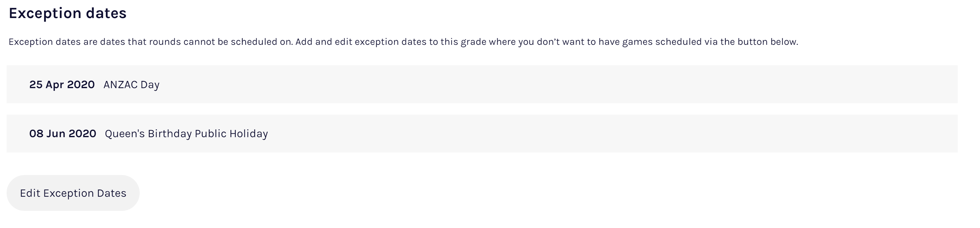Image resolution: width=980 pixels, height=228 pixels.
Task: Click the 08 Jun 2020 date
Action: tap(62, 134)
